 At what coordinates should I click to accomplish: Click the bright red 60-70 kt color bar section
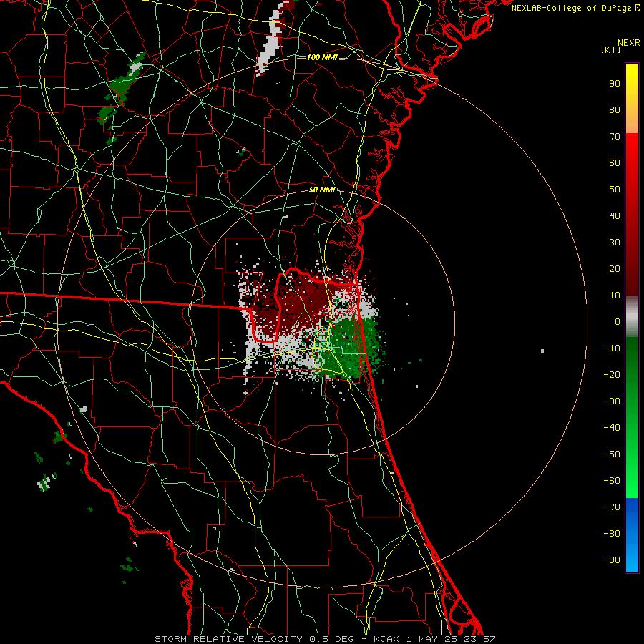(x=632, y=148)
